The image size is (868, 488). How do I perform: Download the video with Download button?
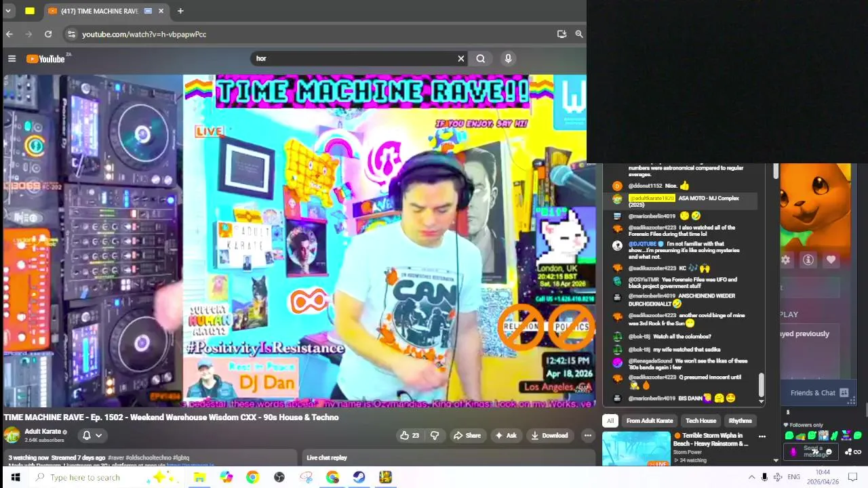[549, 435]
